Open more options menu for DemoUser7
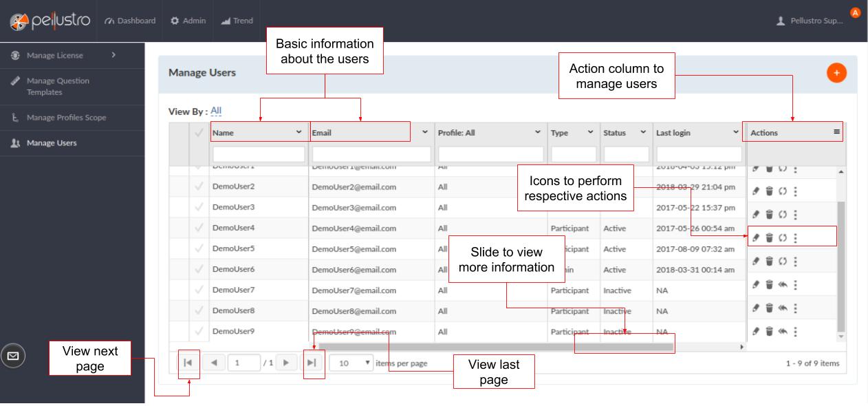Viewport: 868px width, 406px height. (x=795, y=285)
